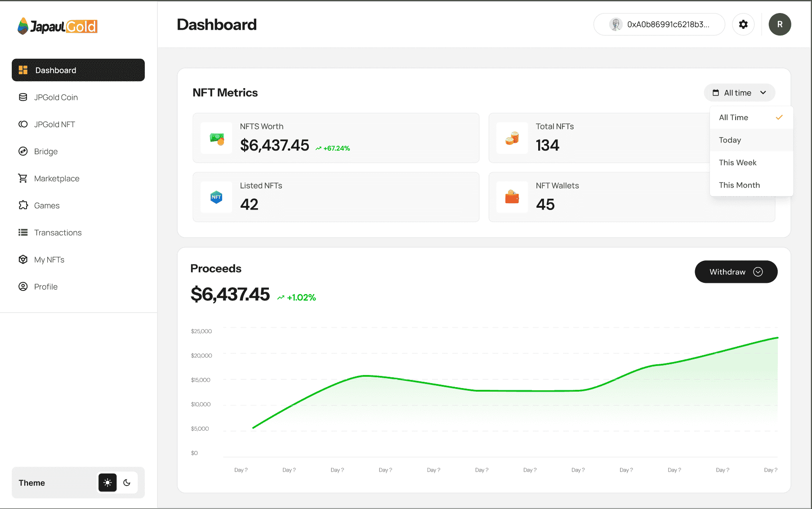
Task: Open the Dashboard sidebar item
Action: point(78,70)
